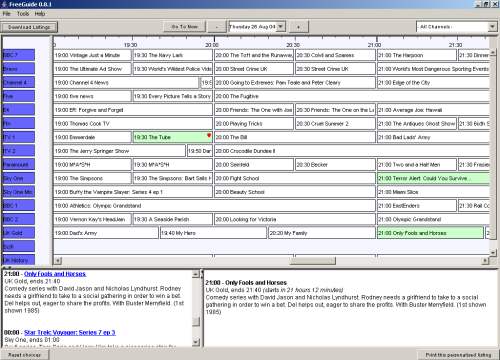The image size is (500, 360).
Task: Click the guide's vertical scrollbar up arrow
Action: pyautogui.click(x=493, y=53)
